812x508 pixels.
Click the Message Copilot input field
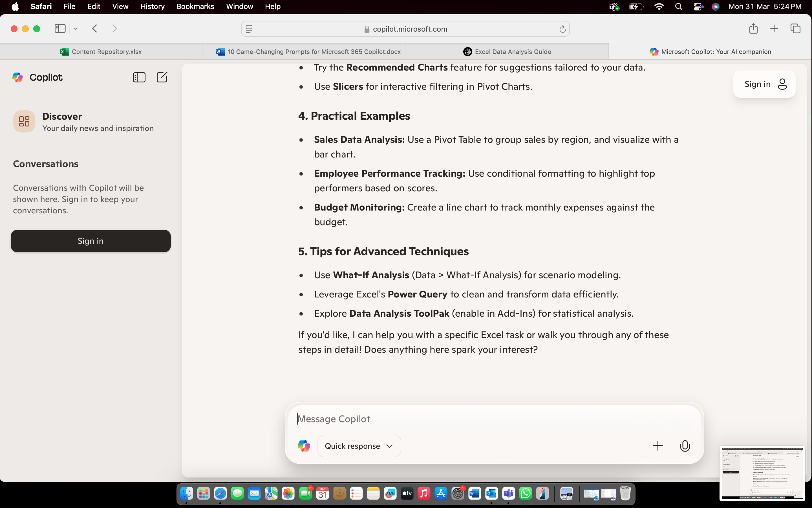pyautogui.click(x=494, y=419)
